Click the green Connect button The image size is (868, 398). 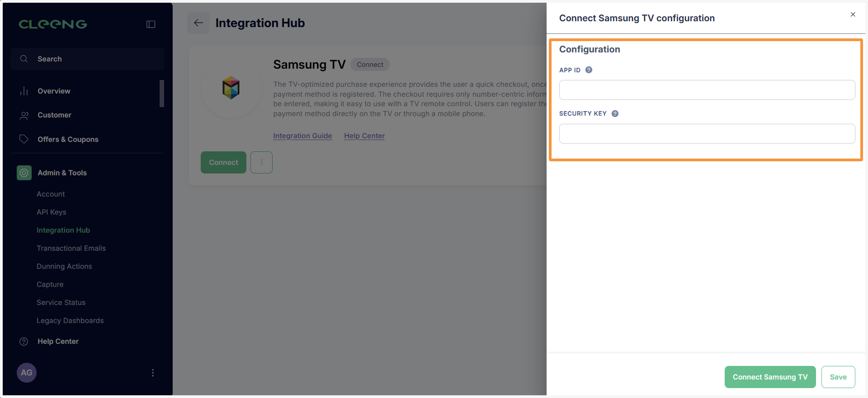click(x=223, y=162)
